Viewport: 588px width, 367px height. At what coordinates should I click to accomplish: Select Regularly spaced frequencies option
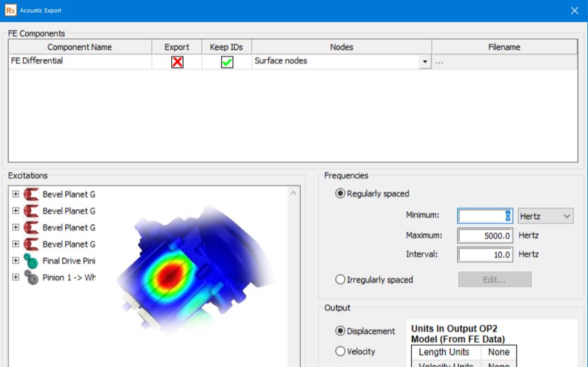click(x=340, y=193)
